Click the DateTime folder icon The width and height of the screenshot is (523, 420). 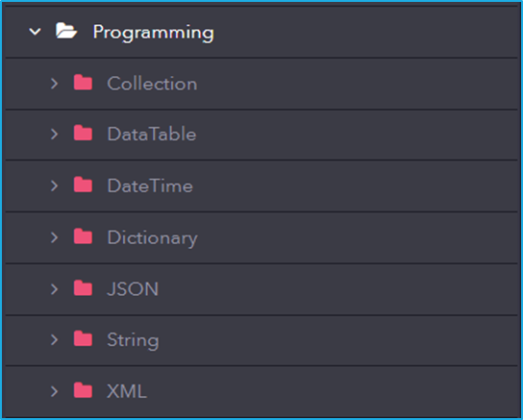click(x=83, y=185)
